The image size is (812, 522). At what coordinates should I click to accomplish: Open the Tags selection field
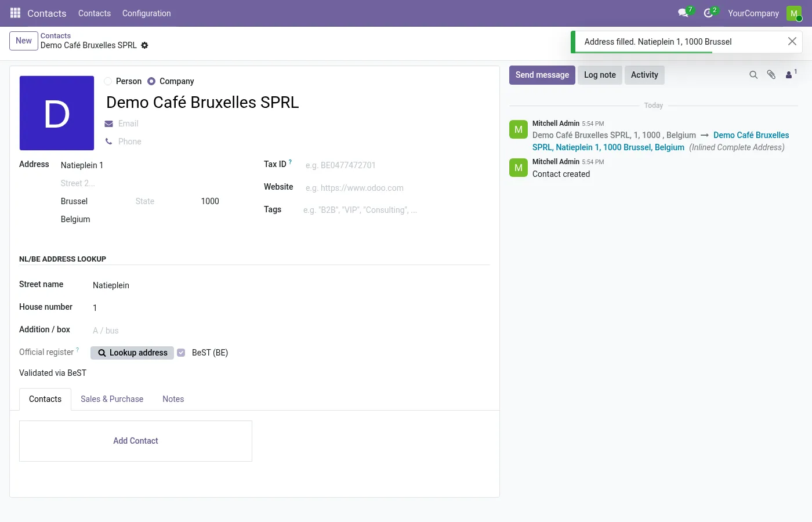coord(395,210)
